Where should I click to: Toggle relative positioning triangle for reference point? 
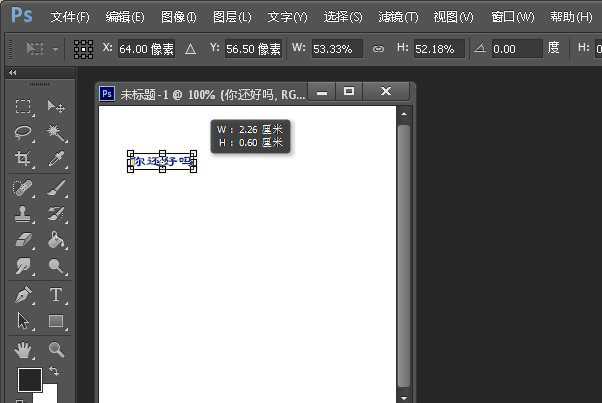click(x=190, y=48)
